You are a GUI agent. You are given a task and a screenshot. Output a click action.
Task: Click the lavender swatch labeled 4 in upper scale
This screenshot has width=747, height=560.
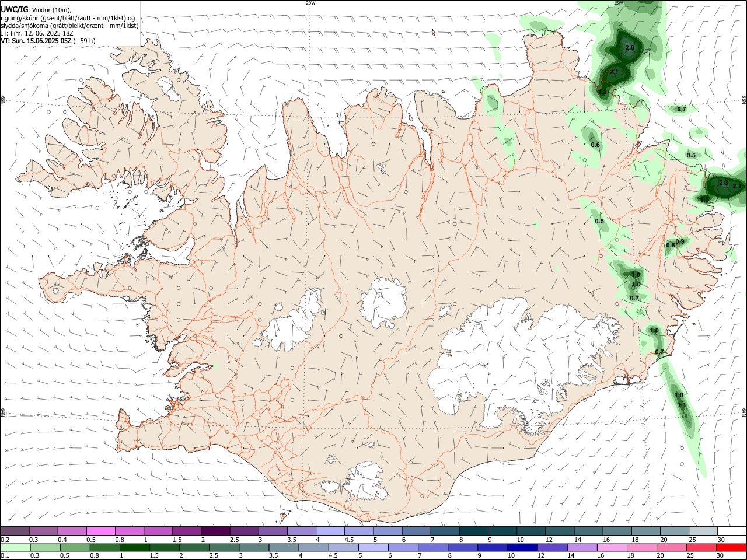tap(330, 531)
